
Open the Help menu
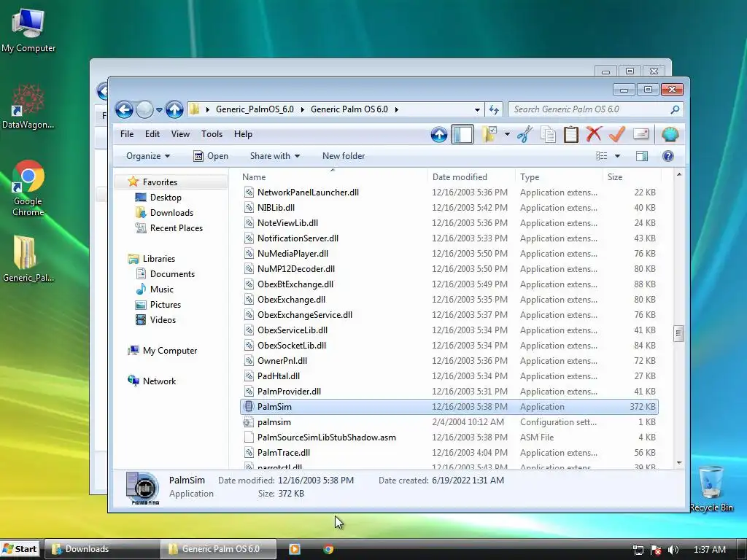pyautogui.click(x=243, y=134)
